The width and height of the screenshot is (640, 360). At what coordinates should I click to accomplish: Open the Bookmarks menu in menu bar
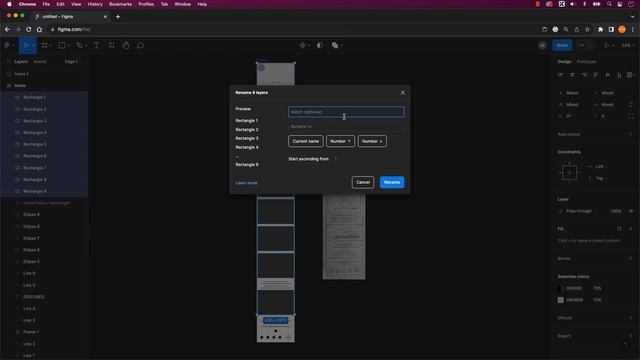click(x=120, y=4)
